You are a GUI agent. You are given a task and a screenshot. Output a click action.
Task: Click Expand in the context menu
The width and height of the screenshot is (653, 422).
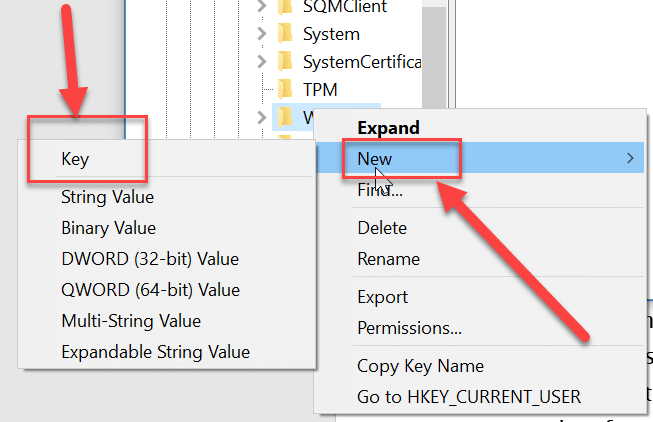point(388,128)
